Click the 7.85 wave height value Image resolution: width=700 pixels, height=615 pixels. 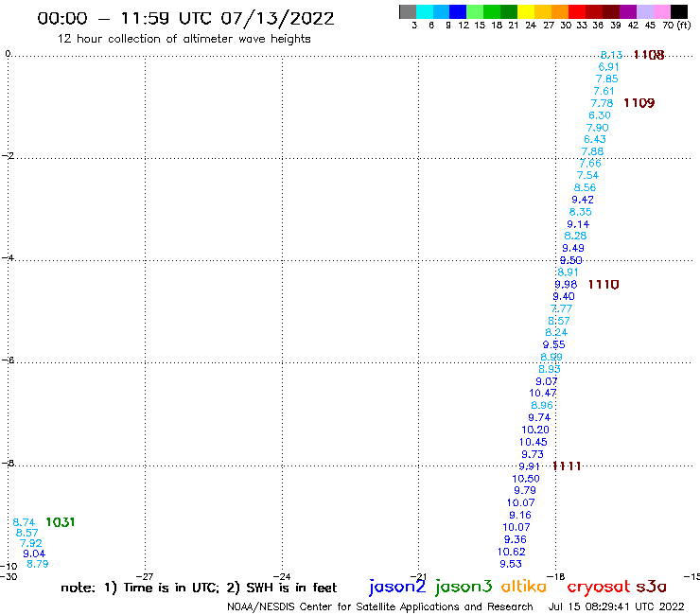point(606,79)
